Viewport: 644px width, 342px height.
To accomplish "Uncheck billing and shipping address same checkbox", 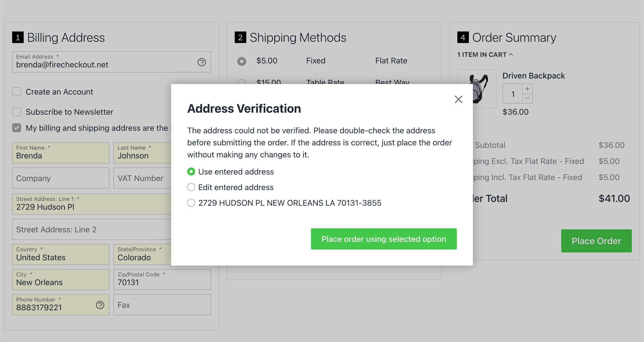I will tap(17, 128).
